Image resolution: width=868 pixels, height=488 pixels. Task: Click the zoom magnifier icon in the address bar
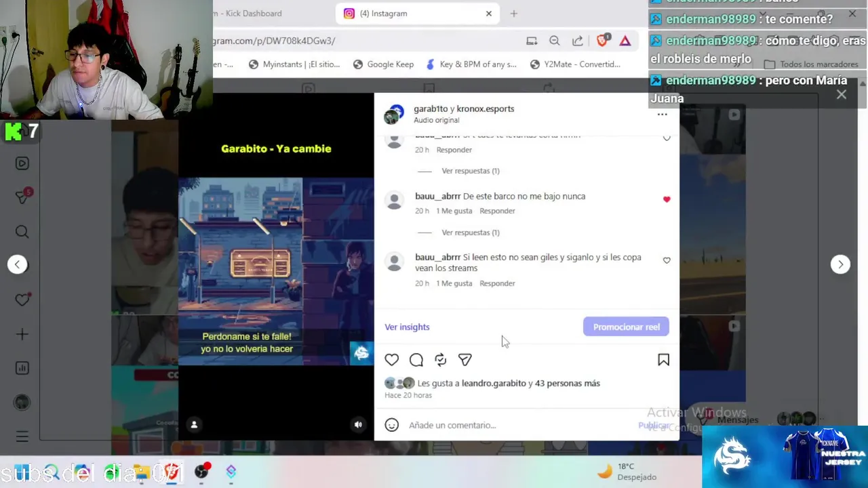pos(555,41)
